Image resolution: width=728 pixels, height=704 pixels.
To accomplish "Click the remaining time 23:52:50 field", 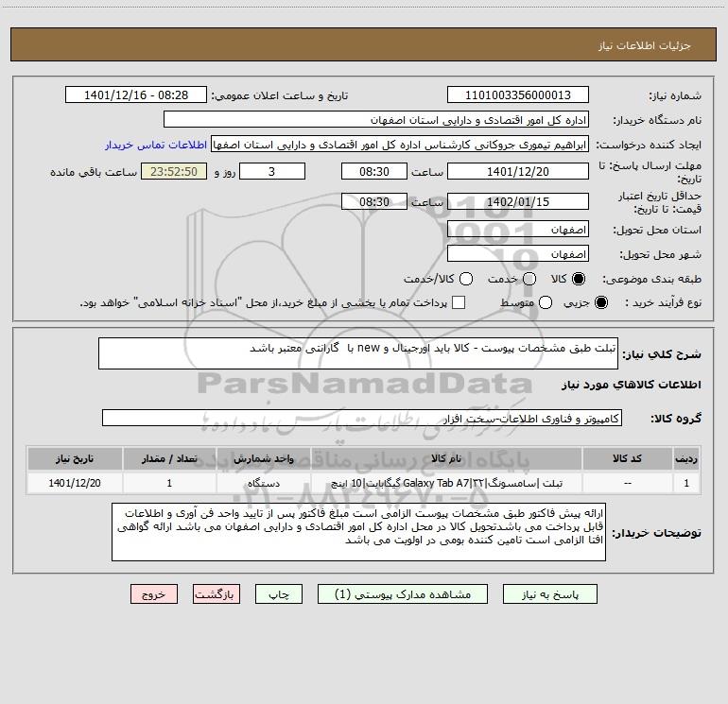I will coord(174,172).
